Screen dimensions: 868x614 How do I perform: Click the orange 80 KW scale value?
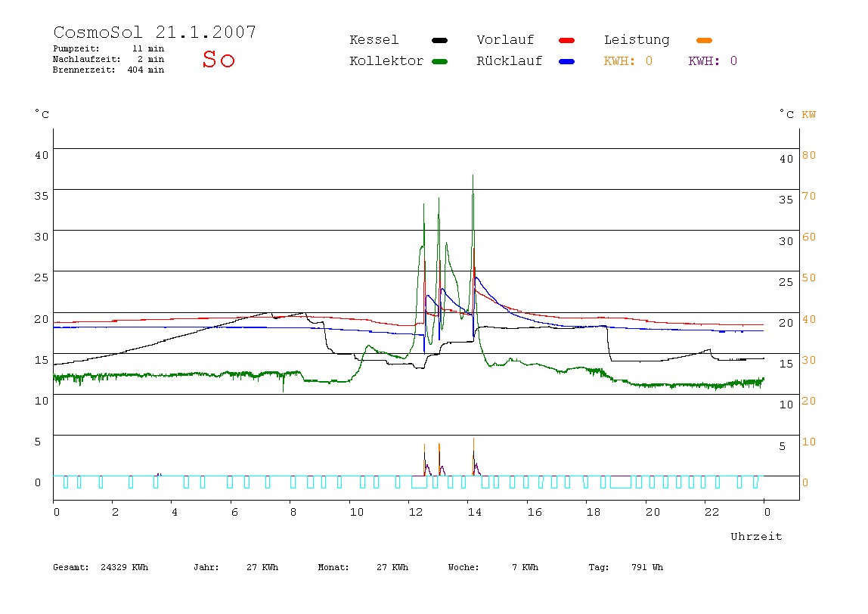click(809, 155)
